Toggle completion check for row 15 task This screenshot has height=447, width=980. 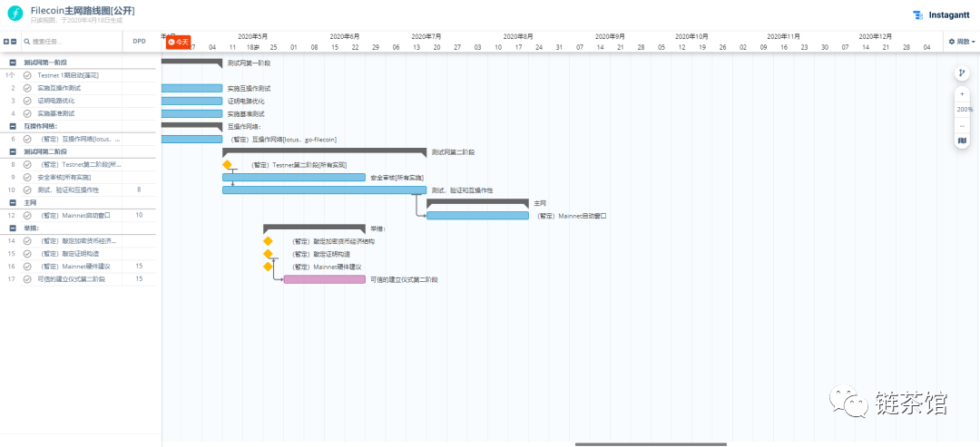click(27, 254)
